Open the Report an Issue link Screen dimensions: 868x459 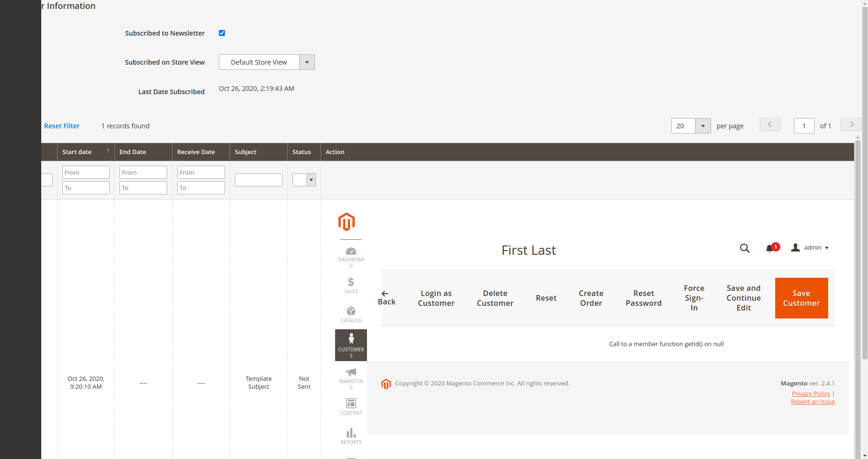coord(813,402)
